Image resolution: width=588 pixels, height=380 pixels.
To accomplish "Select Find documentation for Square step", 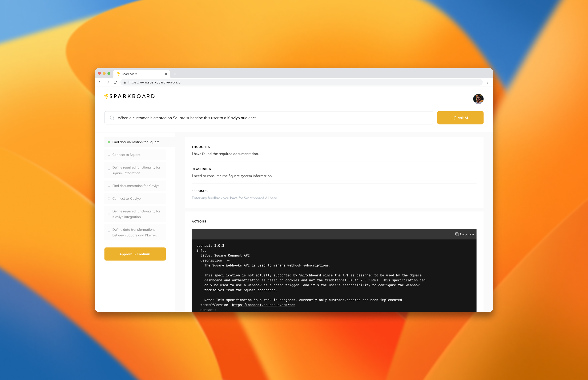I will (136, 142).
